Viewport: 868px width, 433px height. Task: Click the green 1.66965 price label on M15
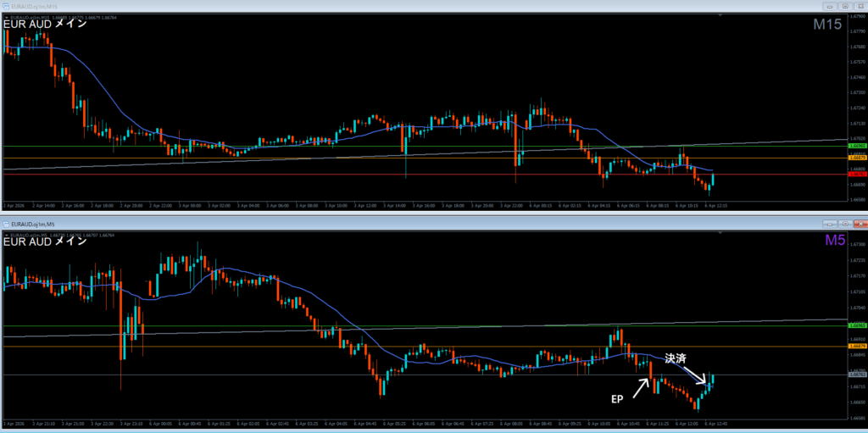tap(857, 145)
